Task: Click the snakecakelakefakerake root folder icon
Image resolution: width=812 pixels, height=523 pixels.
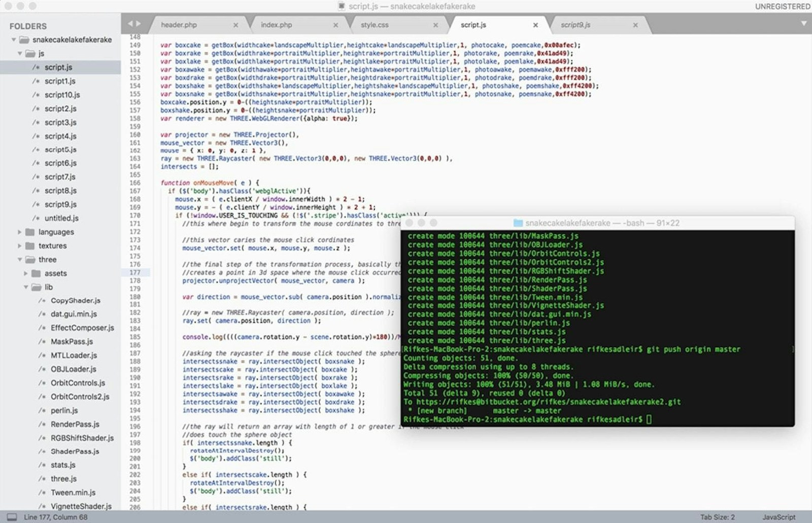Action: [24, 40]
